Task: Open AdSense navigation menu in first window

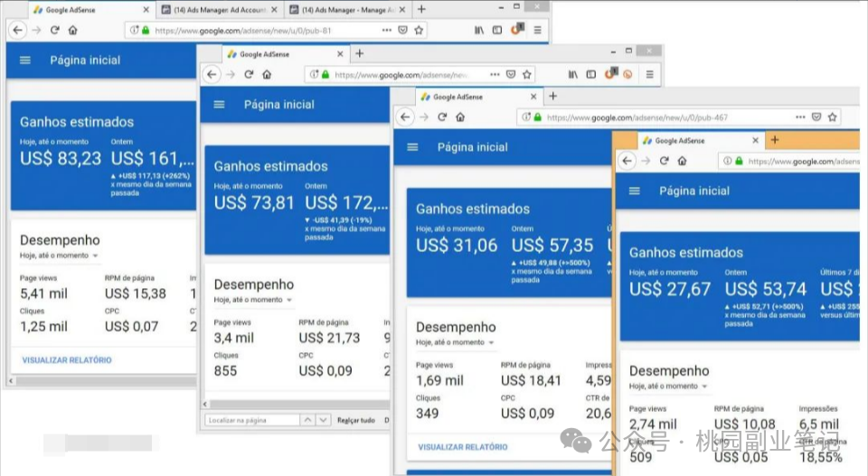Action: tap(25, 61)
